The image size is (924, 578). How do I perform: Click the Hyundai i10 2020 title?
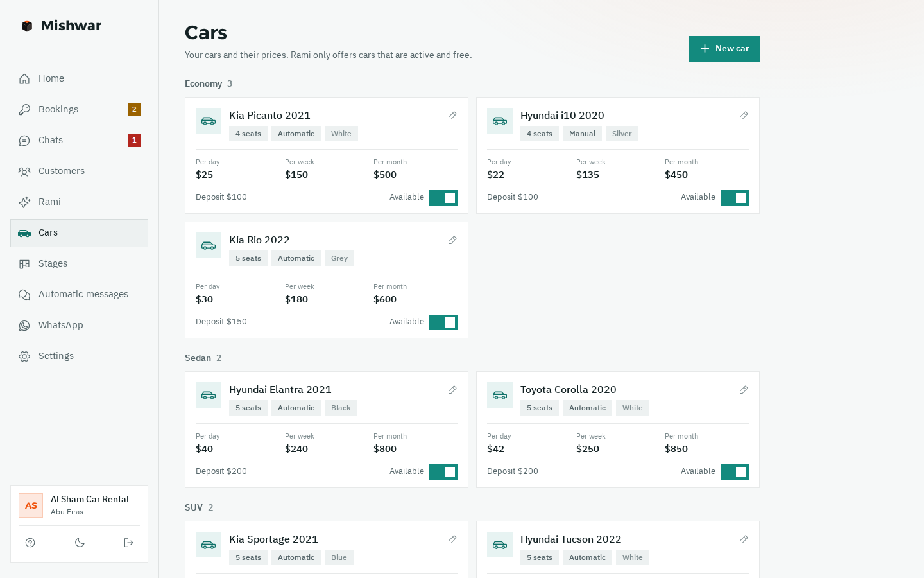(562, 116)
